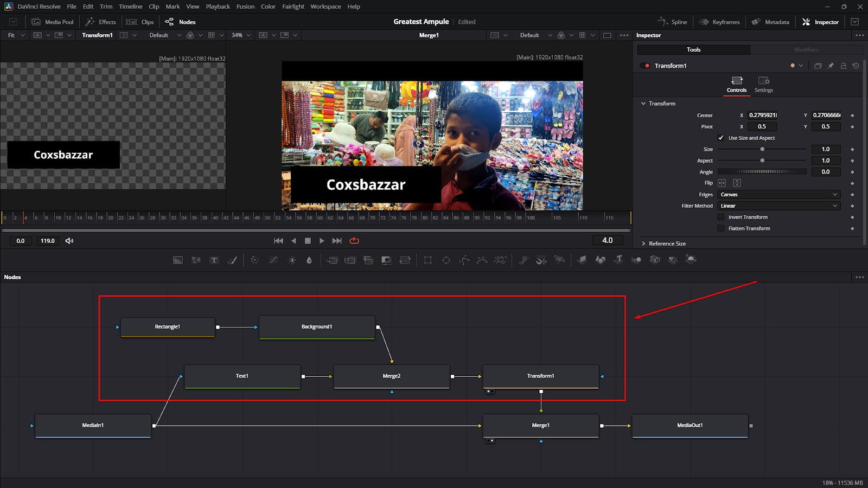Image resolution: width=868 pixels, height=488 pixels.
Task: Pin the Transform1 inspector panel
Action: pos(831,66)
